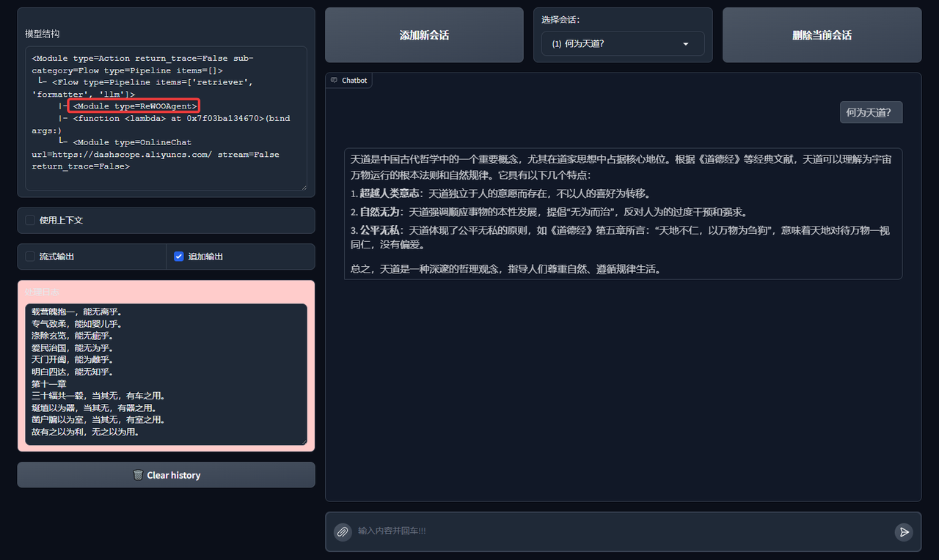Click the dropdown arrow beside 何为天道?

point(686,44)
